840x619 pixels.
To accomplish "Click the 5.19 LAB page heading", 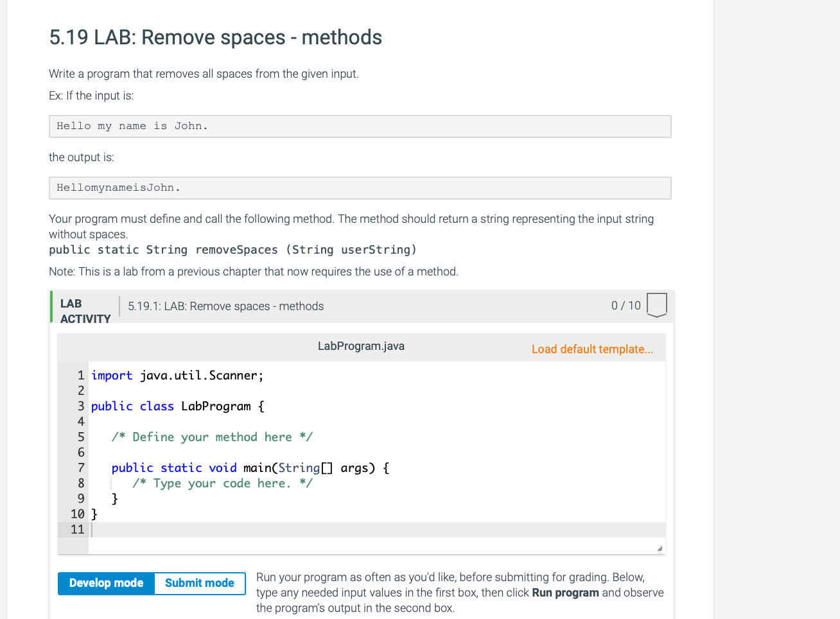I will tap(216, 37).
